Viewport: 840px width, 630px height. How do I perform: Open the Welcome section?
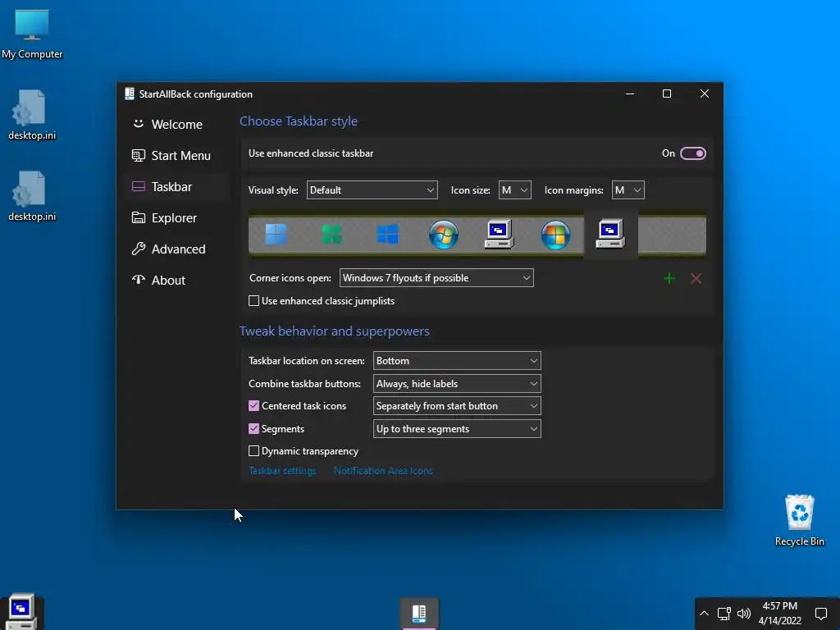pyautogui.click(x=176, y=125)
